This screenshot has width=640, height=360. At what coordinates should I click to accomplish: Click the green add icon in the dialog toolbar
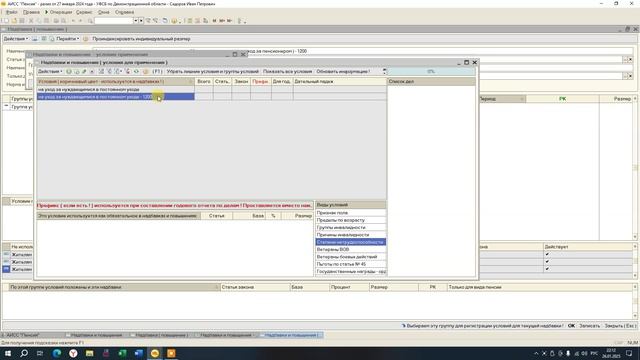(x=69, y=71)
